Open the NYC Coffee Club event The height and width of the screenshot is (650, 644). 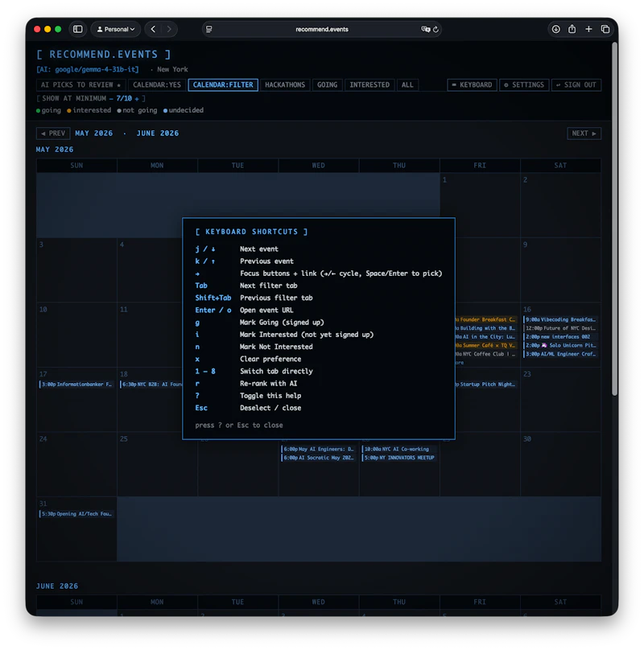tap(486, 354)
